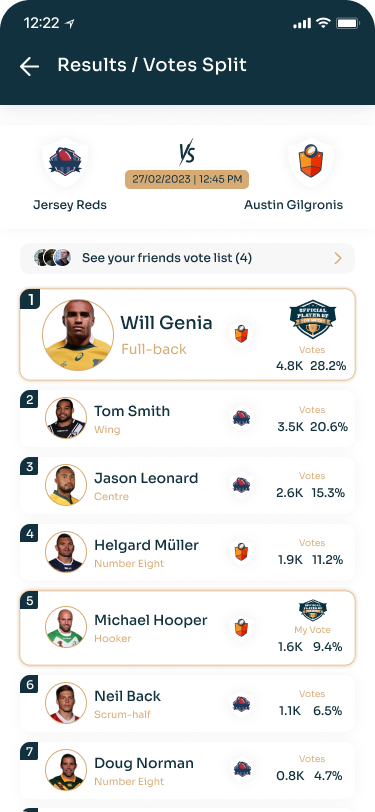Tap the My Vote badge on Michael Hooper
This screenshot has height=812, width=375.
[x=313, y=611]
